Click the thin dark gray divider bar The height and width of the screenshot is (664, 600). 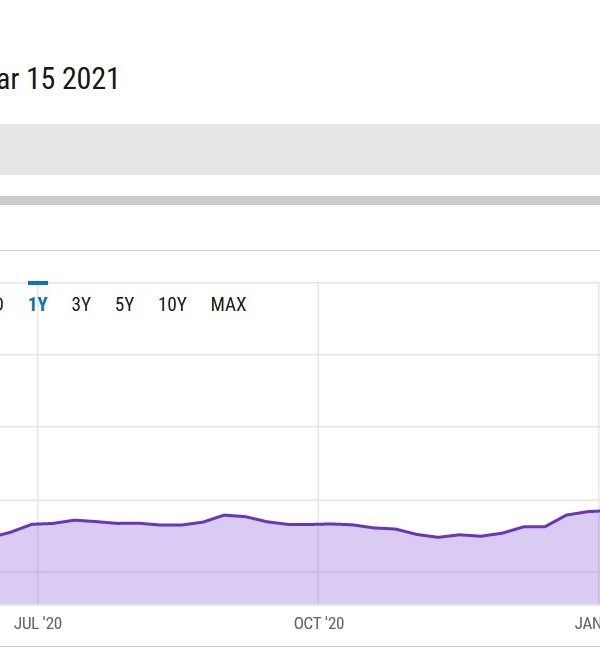coord(300,200)
